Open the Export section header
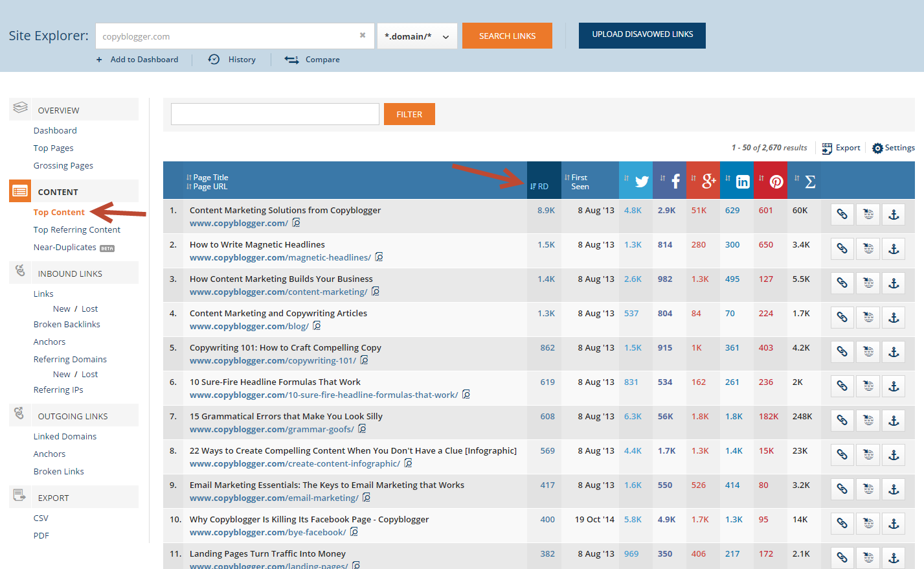 [x=74, y=497]
